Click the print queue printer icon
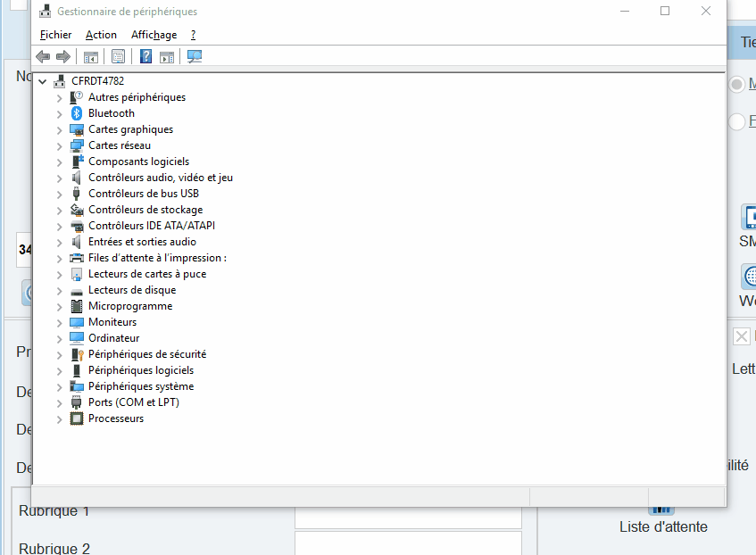This screenshot has height=555, width=756. point(77,258)
